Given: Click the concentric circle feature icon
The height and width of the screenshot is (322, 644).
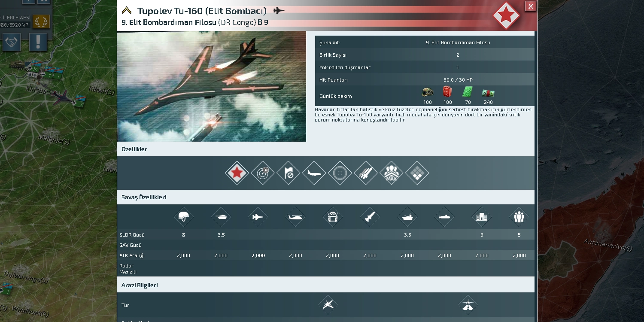Looking at the screenshot, I should 340,173.
